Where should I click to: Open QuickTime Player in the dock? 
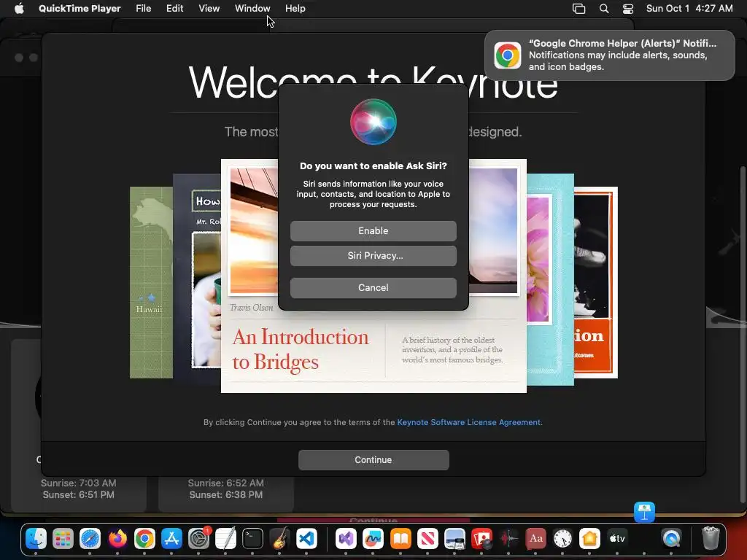point(671,539)
